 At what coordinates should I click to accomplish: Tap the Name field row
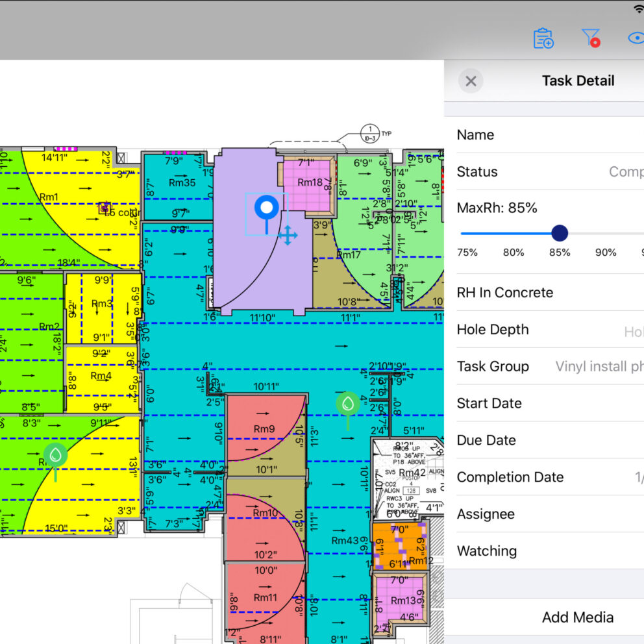click(545, 135)
